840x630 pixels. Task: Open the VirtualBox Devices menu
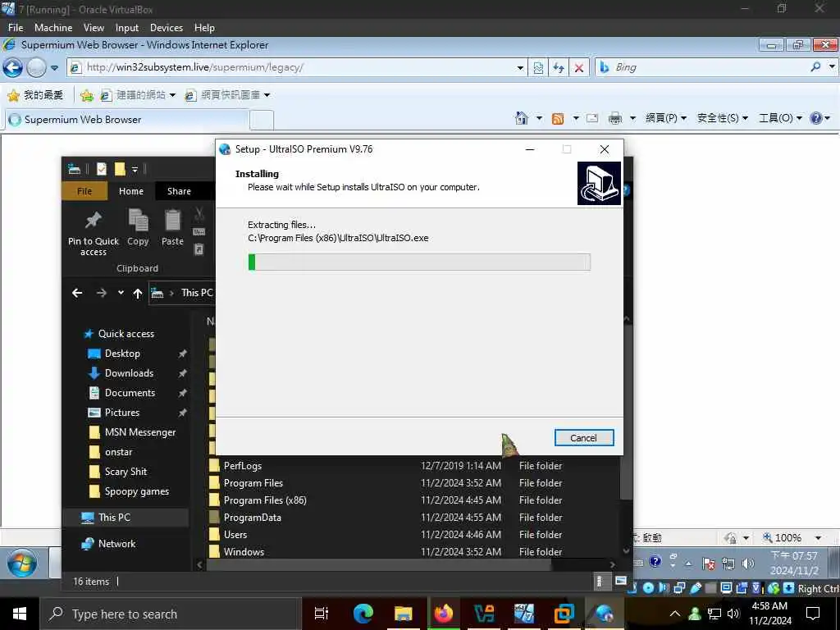tap(166, 28)
